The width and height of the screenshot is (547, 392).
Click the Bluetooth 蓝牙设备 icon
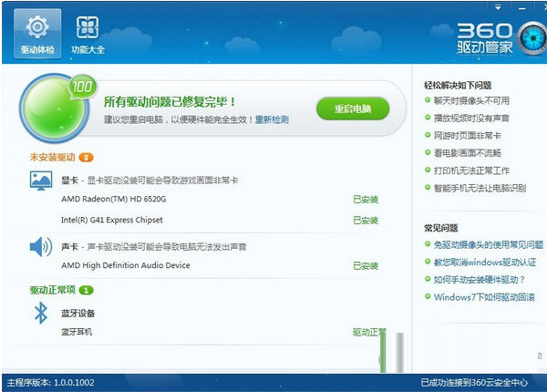tap(41, 313)
